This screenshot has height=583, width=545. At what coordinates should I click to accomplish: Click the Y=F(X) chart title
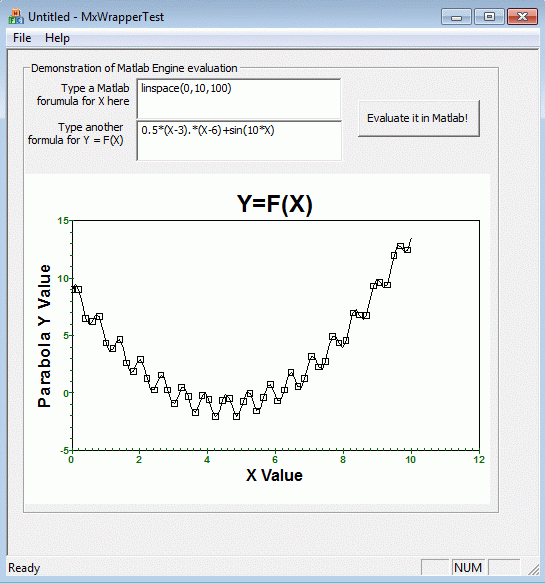tap(274, 204)
